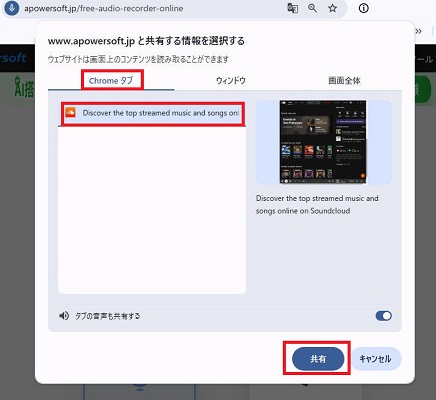Screen dimensions: 436x400
Task: Click the SoundCloud tab preview thumbnail
Action: point(323,142)
